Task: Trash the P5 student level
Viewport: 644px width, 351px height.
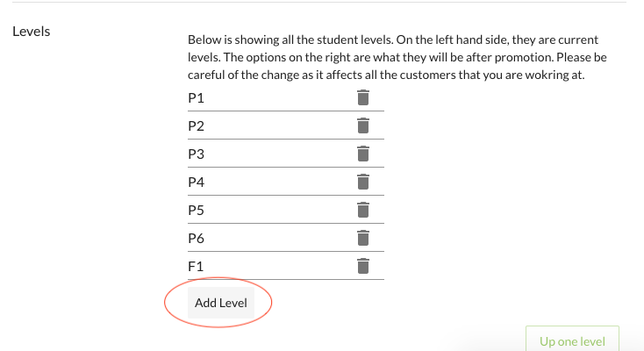Action: [363, 211]
